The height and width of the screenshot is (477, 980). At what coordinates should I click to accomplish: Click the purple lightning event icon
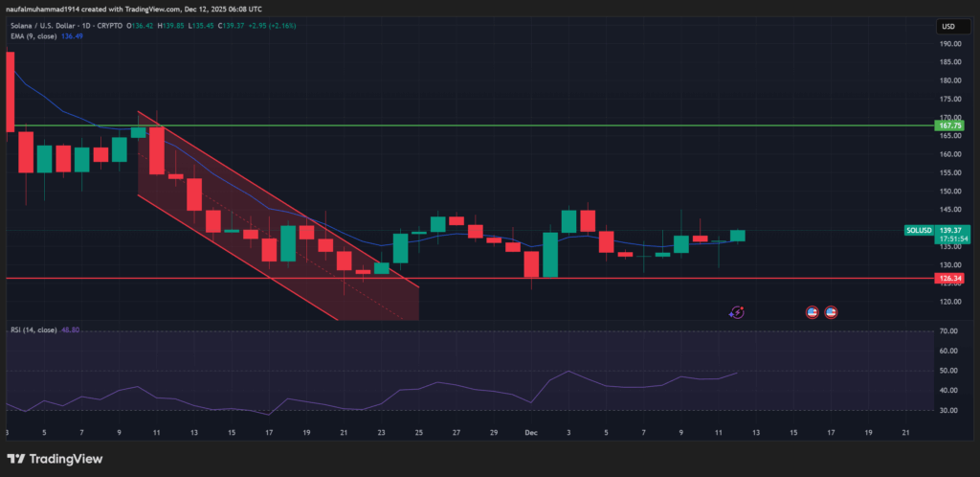738,311
